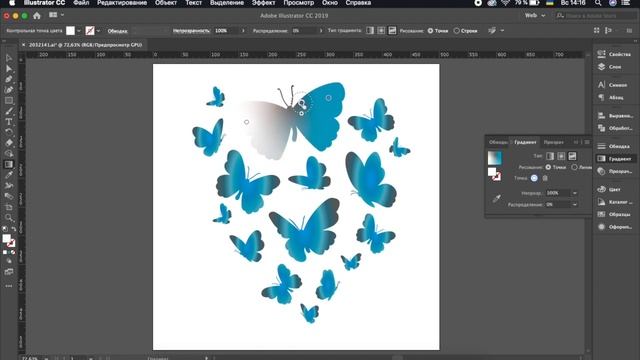Select the Type (T) tool
Image resolution: width=640 pixels, height=360 pixels.
tap(9, 122)
